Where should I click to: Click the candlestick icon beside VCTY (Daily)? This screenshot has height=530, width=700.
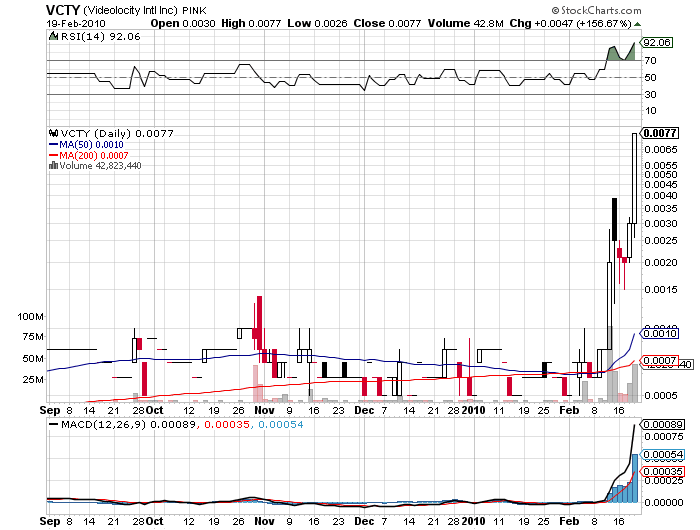coord(54,133)
